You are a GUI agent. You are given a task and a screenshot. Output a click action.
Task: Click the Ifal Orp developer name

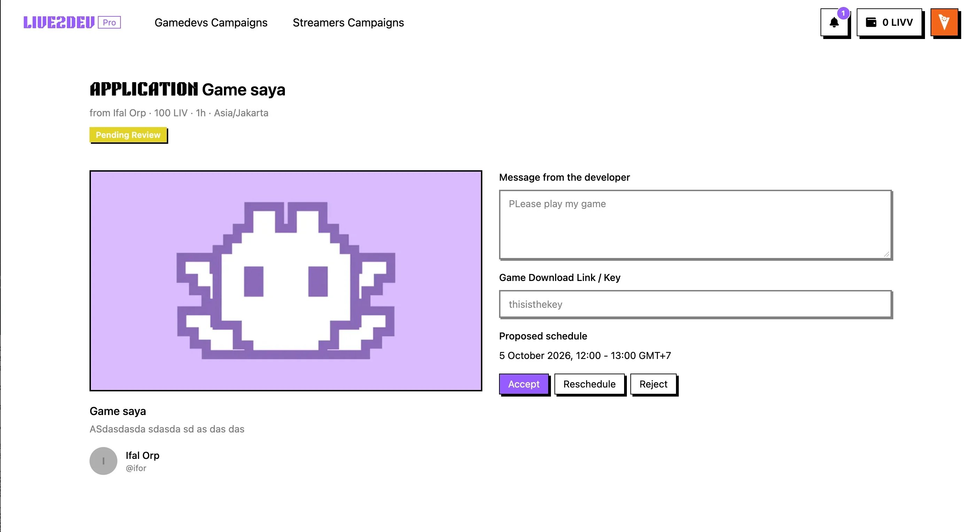tap(142, 455)
